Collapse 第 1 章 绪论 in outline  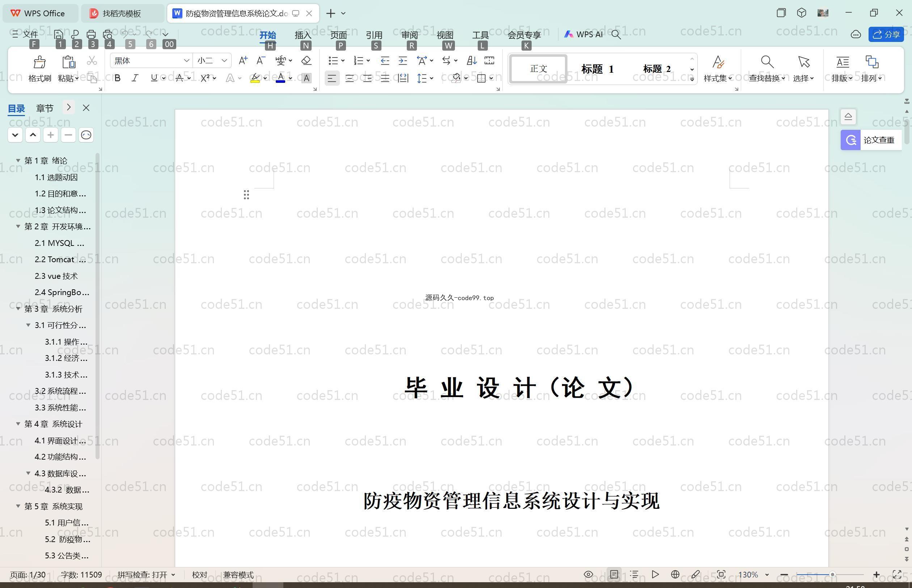point(18,160)
